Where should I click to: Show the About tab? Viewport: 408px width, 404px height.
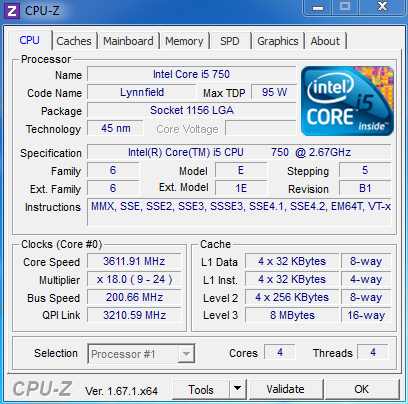pyautogui.click(x=325, y=41)
